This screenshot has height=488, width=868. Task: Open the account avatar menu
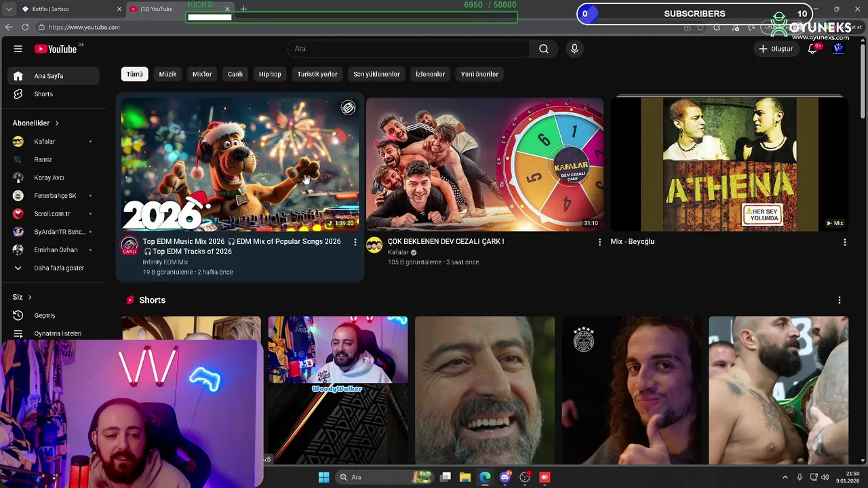pos(839,49)
